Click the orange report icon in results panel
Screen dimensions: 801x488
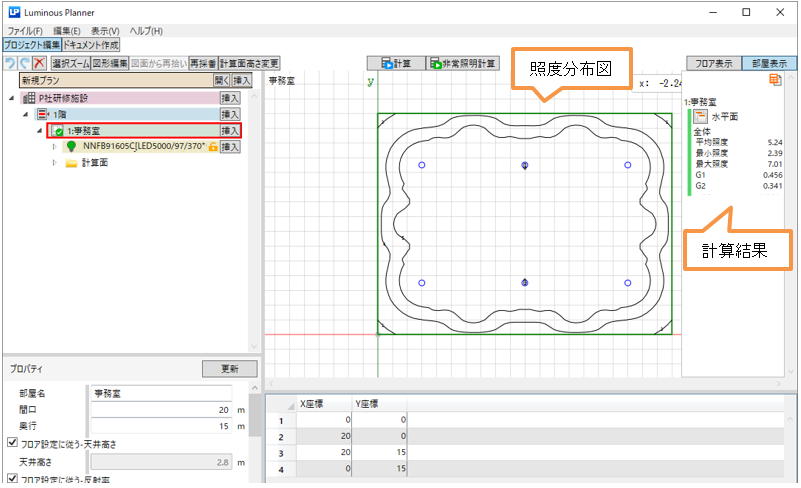pyautogui.click(x=774, y=82)
